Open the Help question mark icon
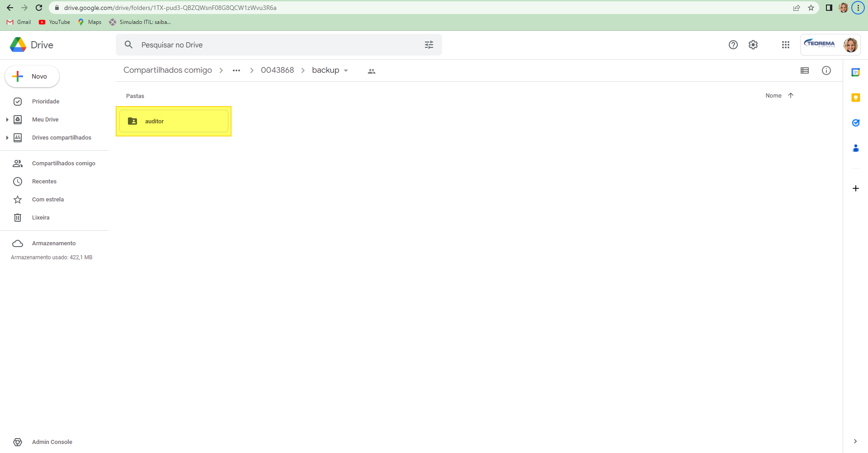Viewport: 868px width, 453px height. pyautogui.click(x=733, y=45)
